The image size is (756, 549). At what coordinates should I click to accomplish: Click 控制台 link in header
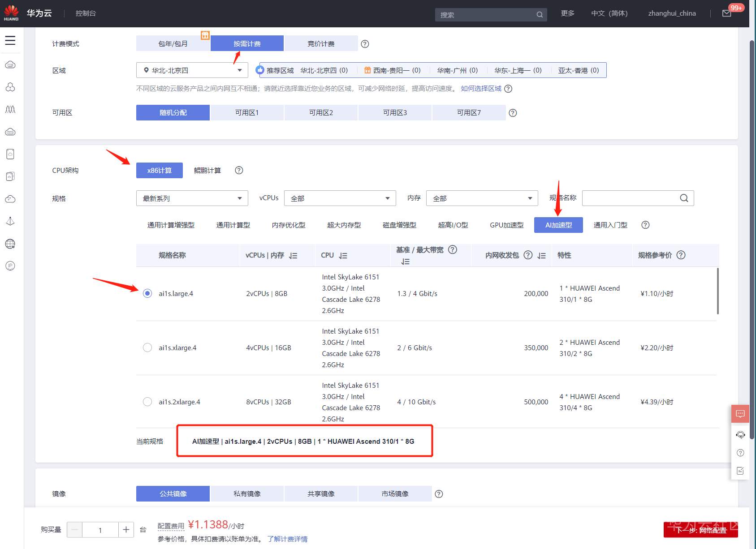coord(86,13)
